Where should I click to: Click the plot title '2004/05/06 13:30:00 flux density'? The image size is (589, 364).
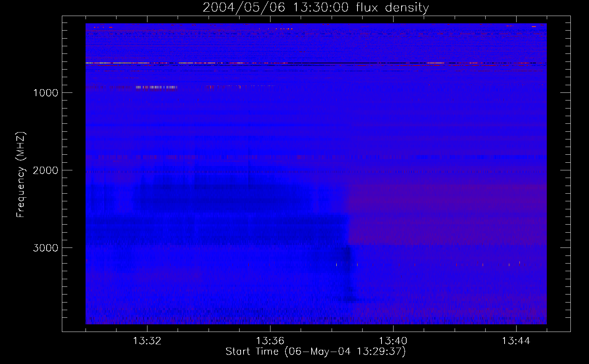(x=316, y=8)
